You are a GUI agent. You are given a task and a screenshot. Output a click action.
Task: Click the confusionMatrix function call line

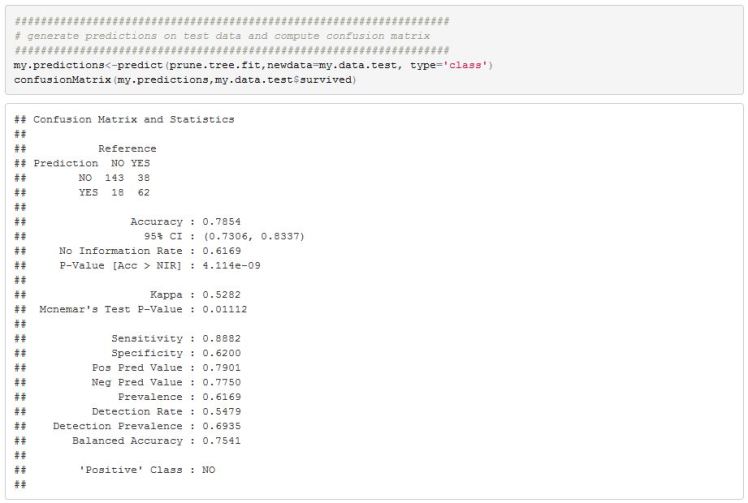pos(185,80)
